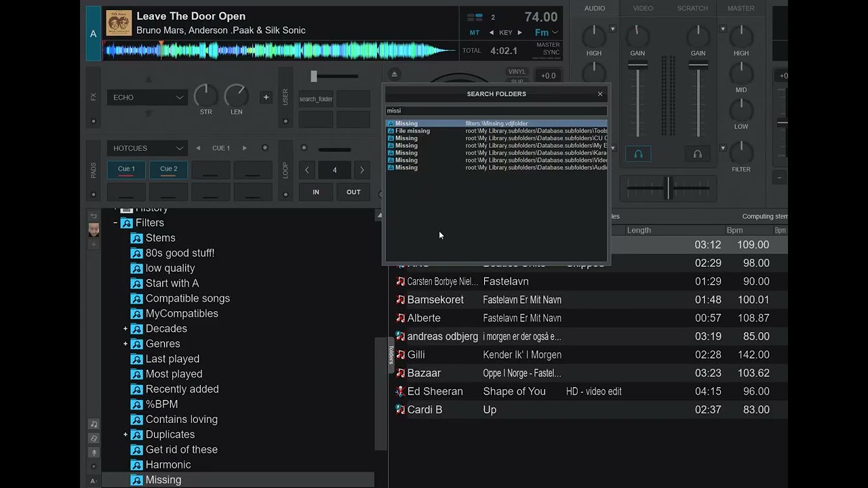Toggle MASTER SYNC button

(548, 49)
